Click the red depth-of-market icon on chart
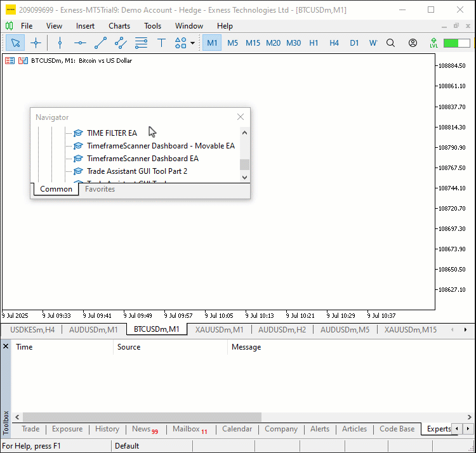 tap(10, 61)
